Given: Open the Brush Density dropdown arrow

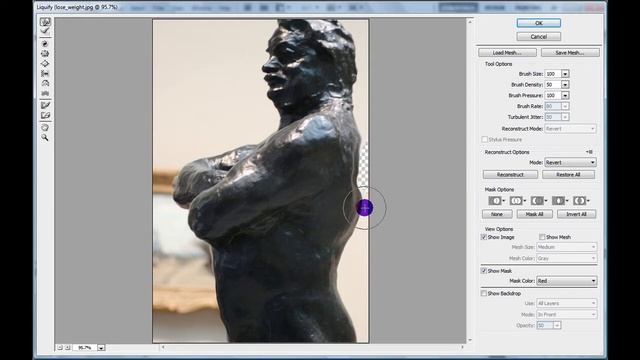Looking at the screenshot, I should click(x=565, y=84).
